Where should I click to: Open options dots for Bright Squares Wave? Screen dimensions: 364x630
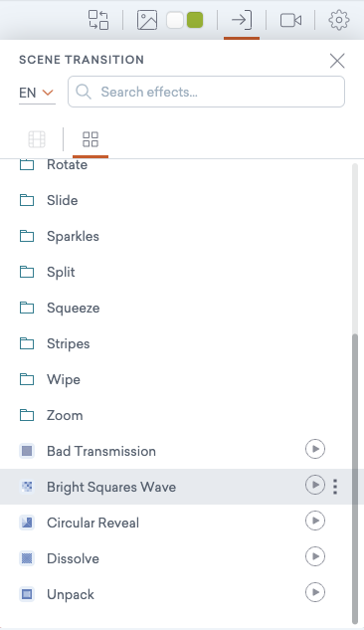click(x=335, y=487)
